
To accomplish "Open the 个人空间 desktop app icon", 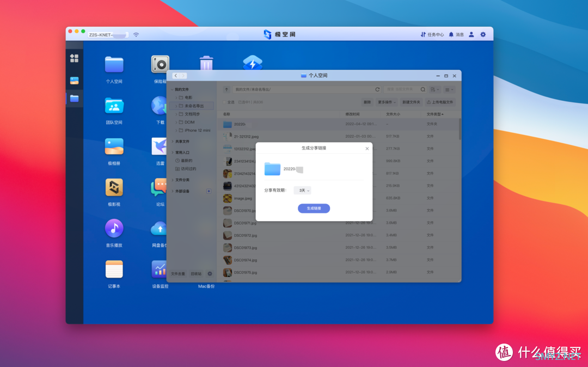I will click(114, 65).
